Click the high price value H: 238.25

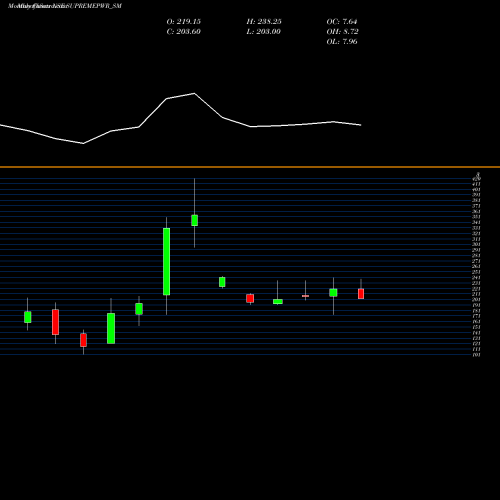point(264,21)
